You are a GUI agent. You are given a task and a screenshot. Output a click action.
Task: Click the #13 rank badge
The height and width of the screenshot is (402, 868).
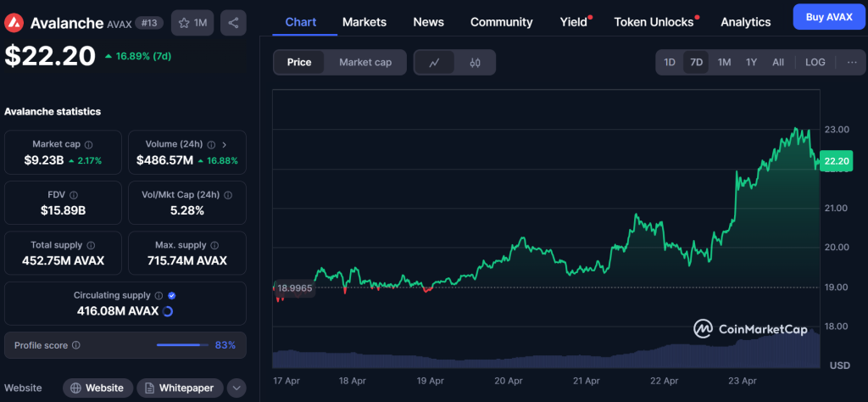[x=151, y=23]
